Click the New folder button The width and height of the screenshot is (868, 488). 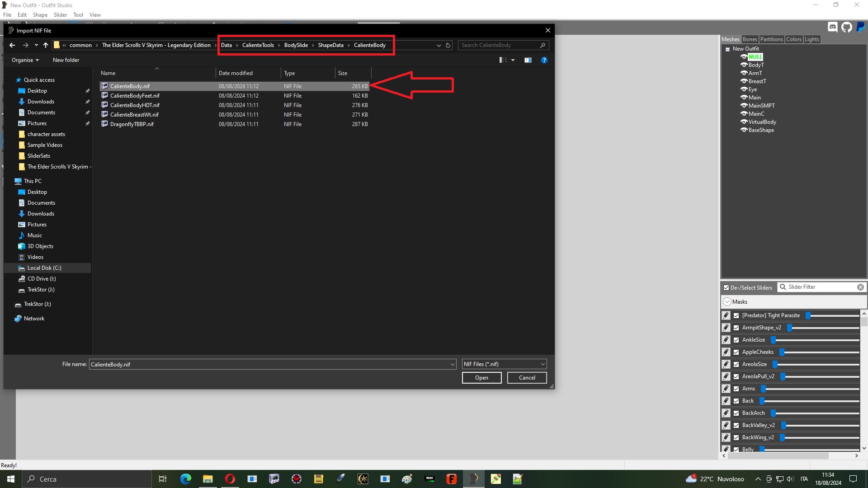[x=66, y=60]
